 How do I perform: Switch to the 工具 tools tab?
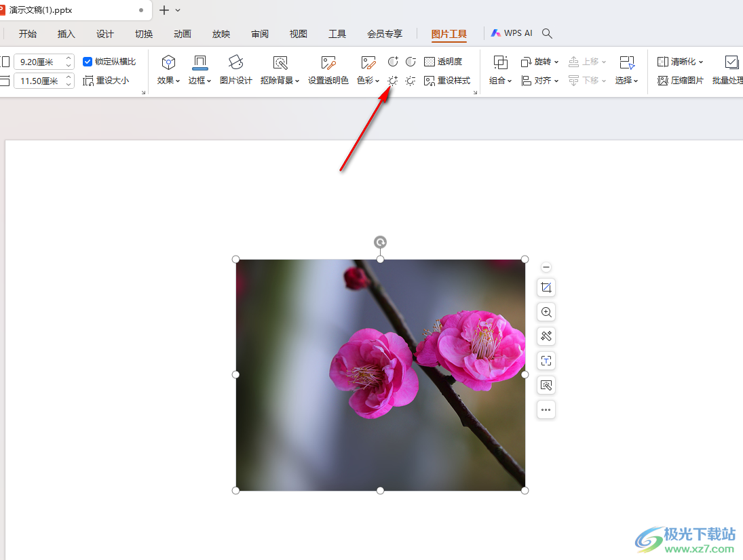click(337, 34)
